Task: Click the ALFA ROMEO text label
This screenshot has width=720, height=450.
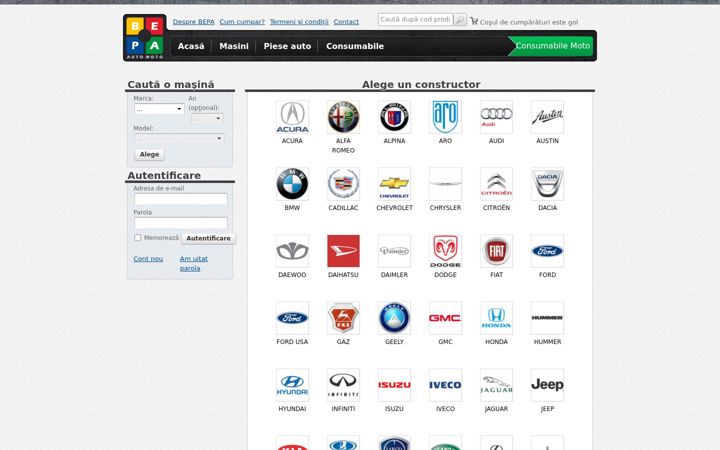Action: (x=343, y=146)
